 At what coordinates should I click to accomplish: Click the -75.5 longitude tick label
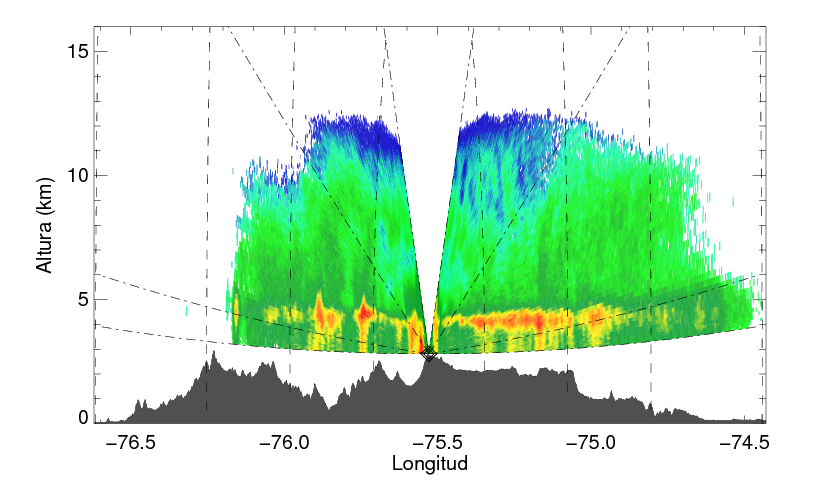(438, 443)
